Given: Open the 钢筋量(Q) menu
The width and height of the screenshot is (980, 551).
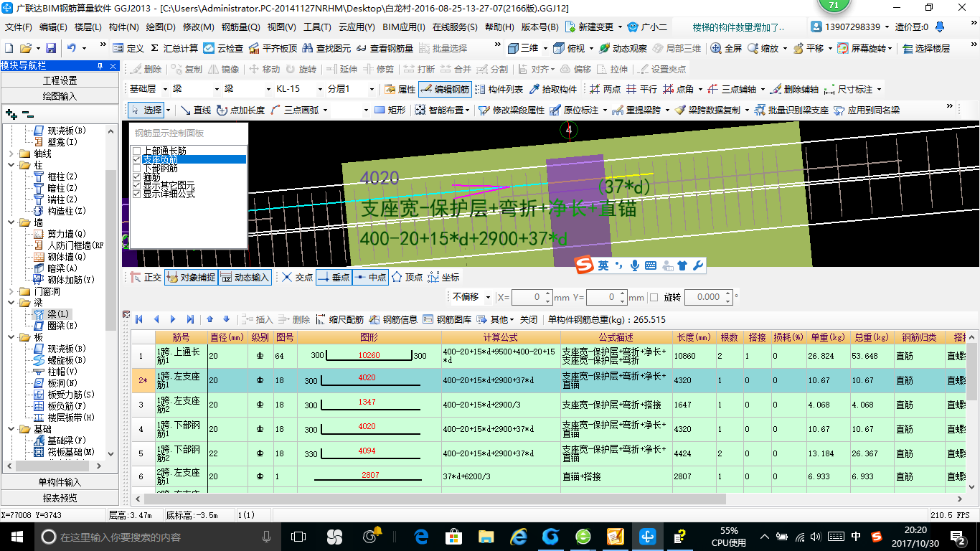Looking at the screenshot, I should point(240,27).
